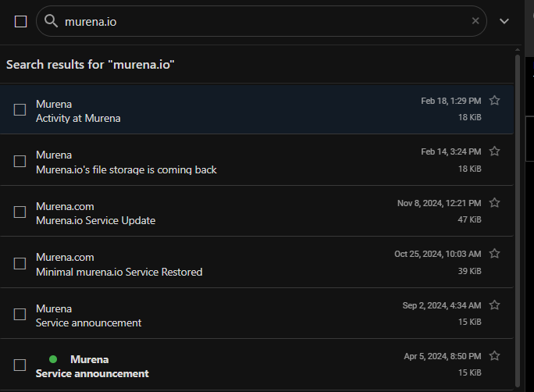Clear the search field with the X

pyautogui.click(x=475, y=21)
